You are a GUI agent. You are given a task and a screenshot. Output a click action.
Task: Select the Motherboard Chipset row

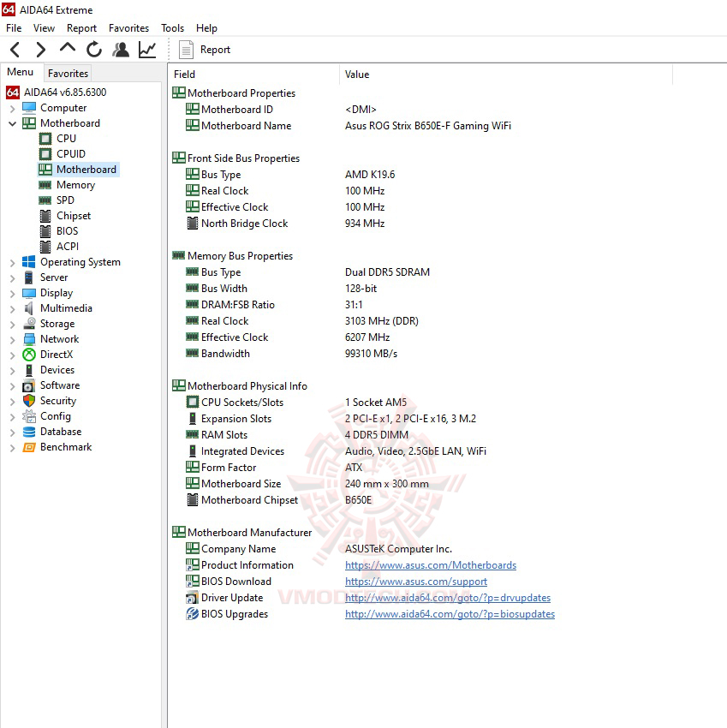coord(279,500)
